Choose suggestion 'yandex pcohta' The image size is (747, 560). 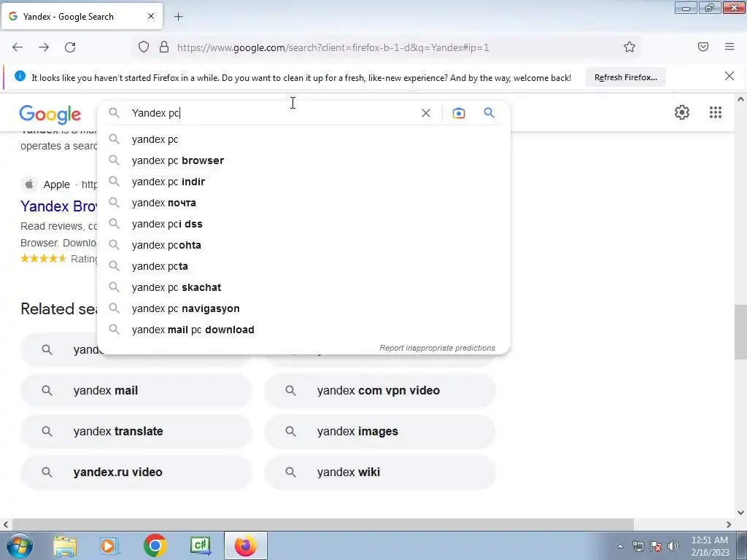coord(303,245)
